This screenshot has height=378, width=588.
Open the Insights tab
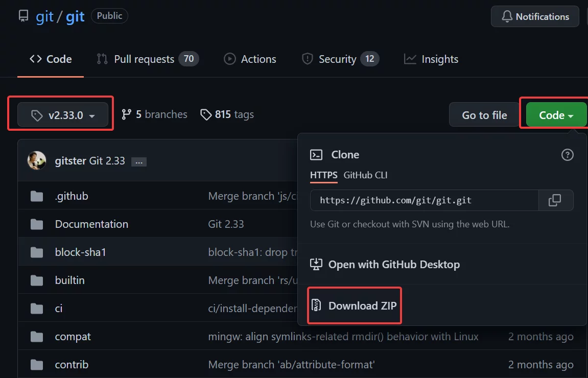431,59
